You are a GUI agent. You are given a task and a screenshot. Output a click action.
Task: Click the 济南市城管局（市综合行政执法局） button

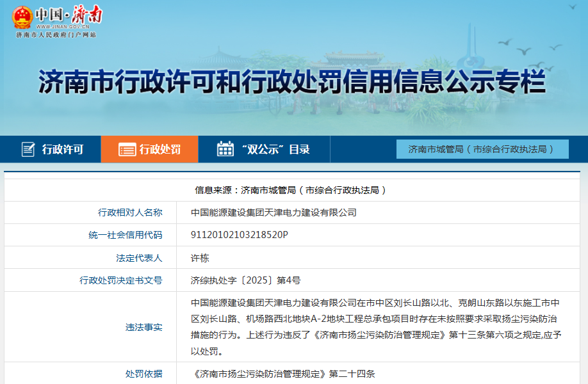point(482,149)
